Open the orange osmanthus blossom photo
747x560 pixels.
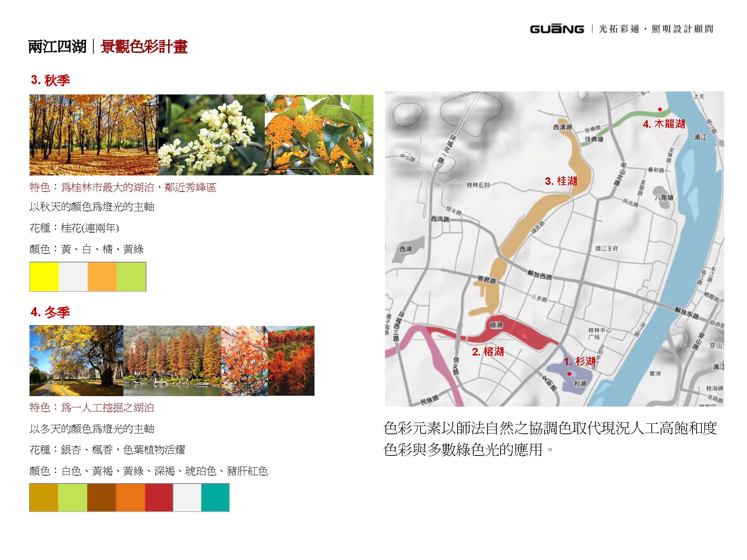pos(319,135)
